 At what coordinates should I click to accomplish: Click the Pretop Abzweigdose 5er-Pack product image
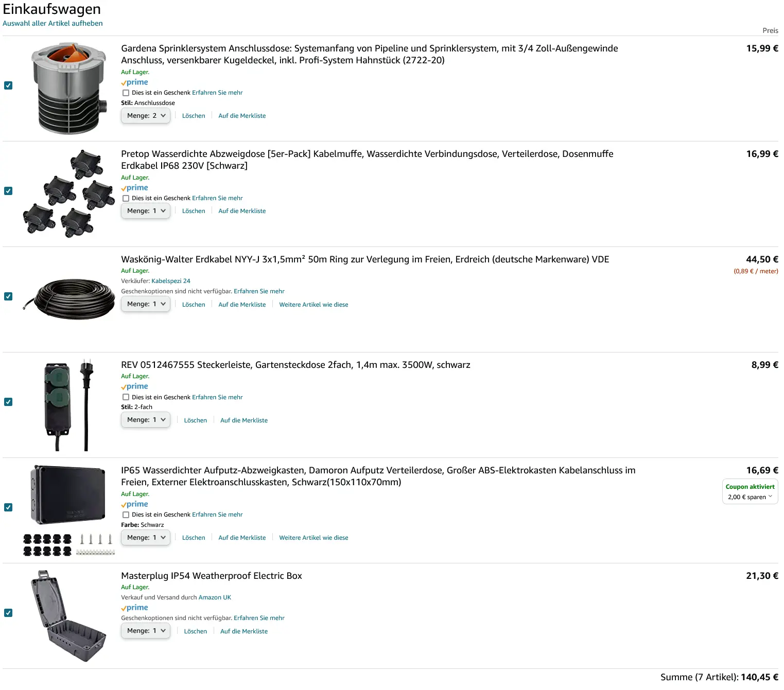(x=69, y=193)
